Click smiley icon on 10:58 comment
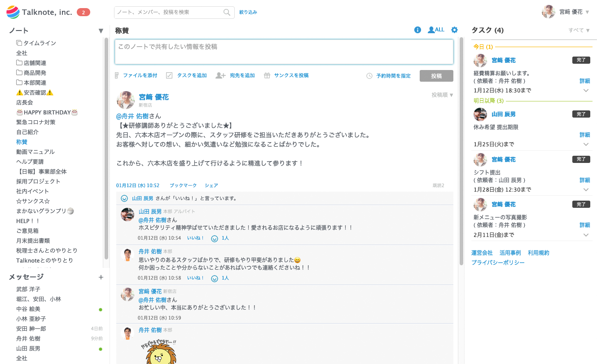The height and width of the screenshot is (364, 597). point(215,278)
